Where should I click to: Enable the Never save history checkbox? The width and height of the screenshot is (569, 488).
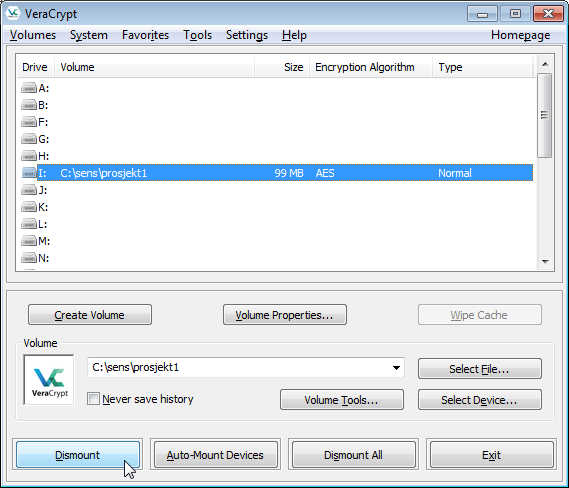[x=93, y=399]
